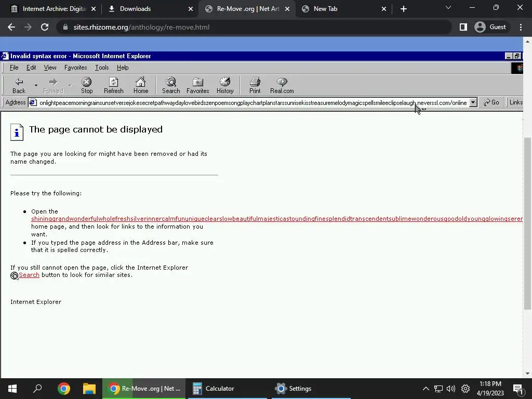532x399 pixels.
Task: Click the padlock site info icon in Chrome
Action: 65,27
